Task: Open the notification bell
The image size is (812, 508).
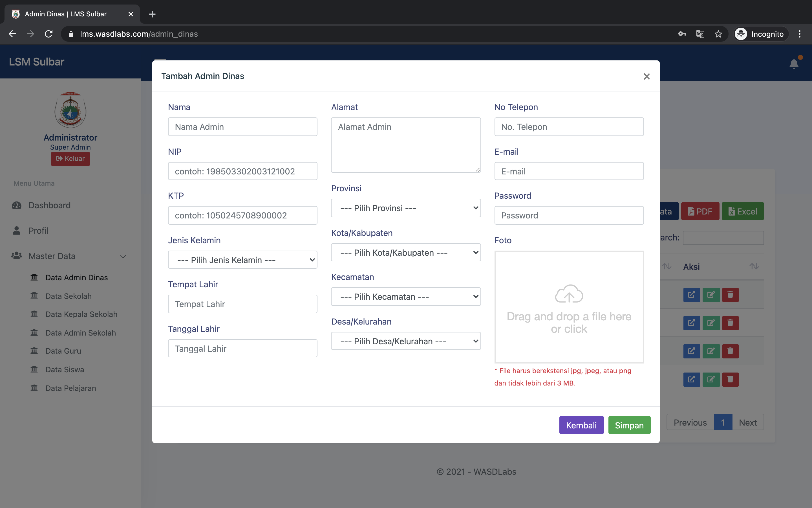Action: click(794, 63)
